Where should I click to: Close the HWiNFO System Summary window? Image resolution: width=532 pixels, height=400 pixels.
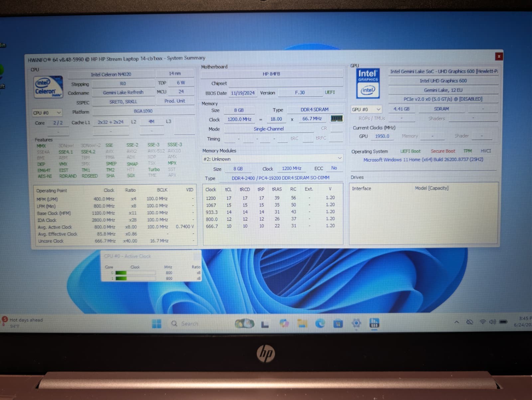click(499, 56)
